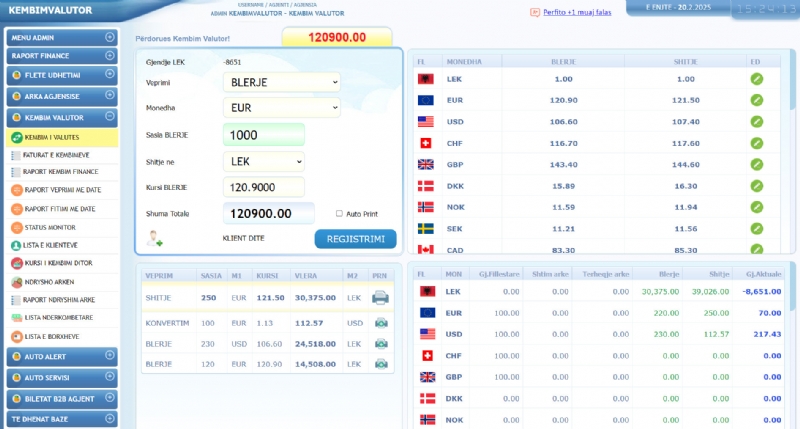
Task: Open the Monedha dropdown showing EUR
Action: [282, 108]
